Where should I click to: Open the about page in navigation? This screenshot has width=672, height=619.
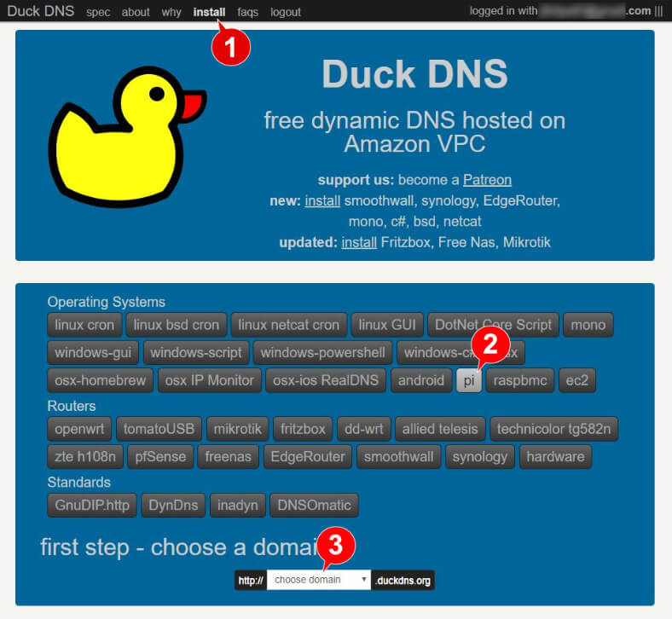[x=136, y=12]
